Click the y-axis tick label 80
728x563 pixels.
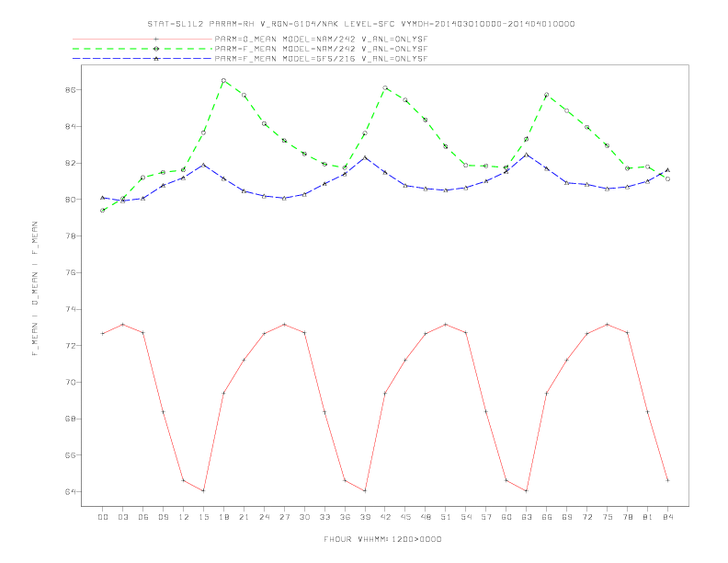71,200
